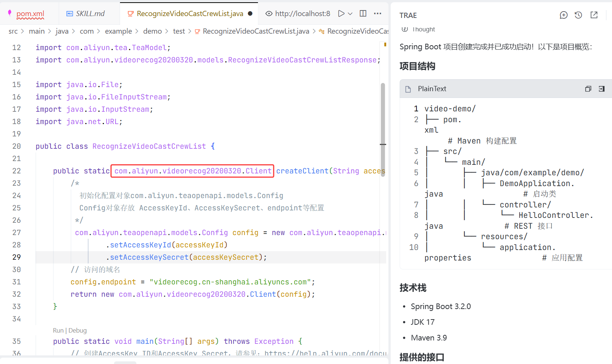Click the Thought brain icon
Screen dimensions: 612x364
(405, 29)
